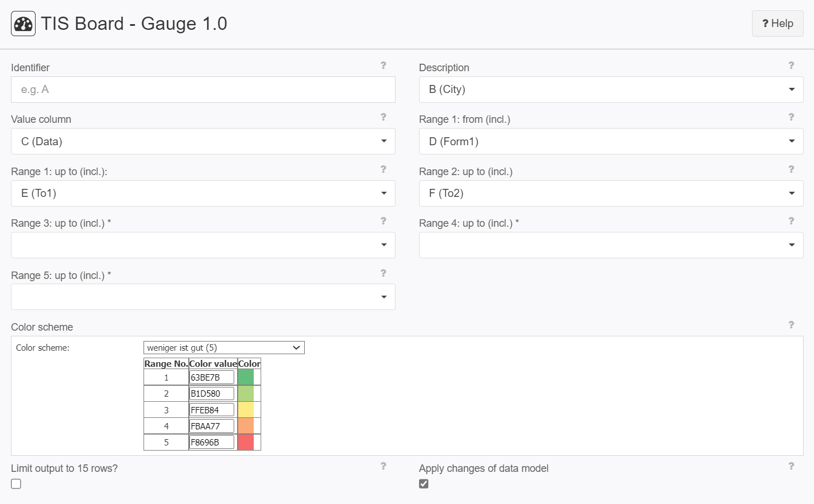Click the green swatch for range 1
The height and width of the screenshot is (504, 814).
(246, 377)
